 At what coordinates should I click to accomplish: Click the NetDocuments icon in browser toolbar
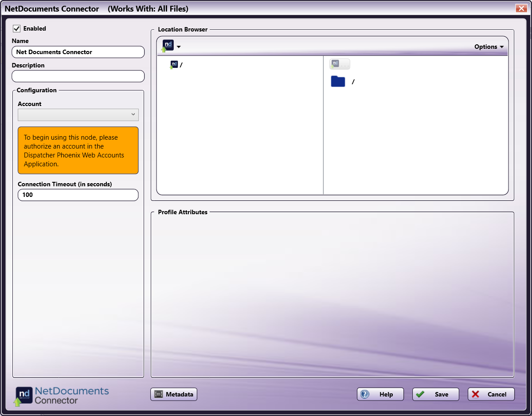168,46
